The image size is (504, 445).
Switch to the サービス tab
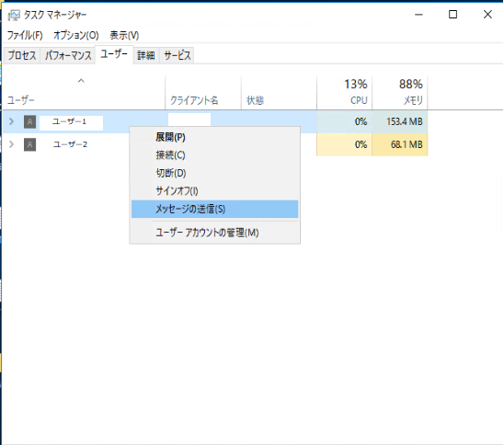pyautogui.click(x=178, y=55)
